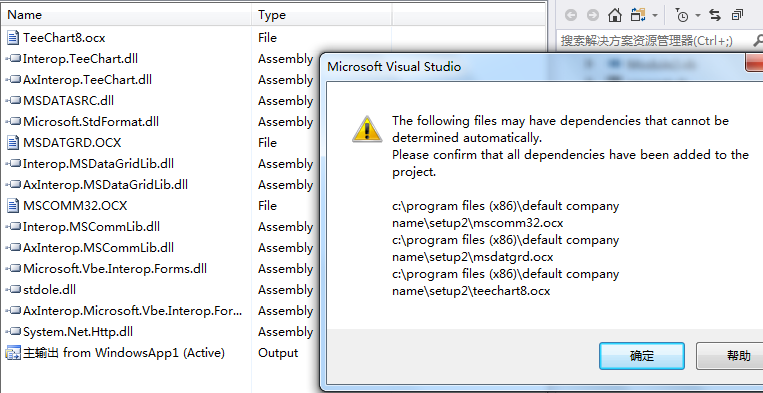Click the Home icon in Solution Explorer toolbar
The width and height of the screenshot is (763, 393).
(615, 15)
